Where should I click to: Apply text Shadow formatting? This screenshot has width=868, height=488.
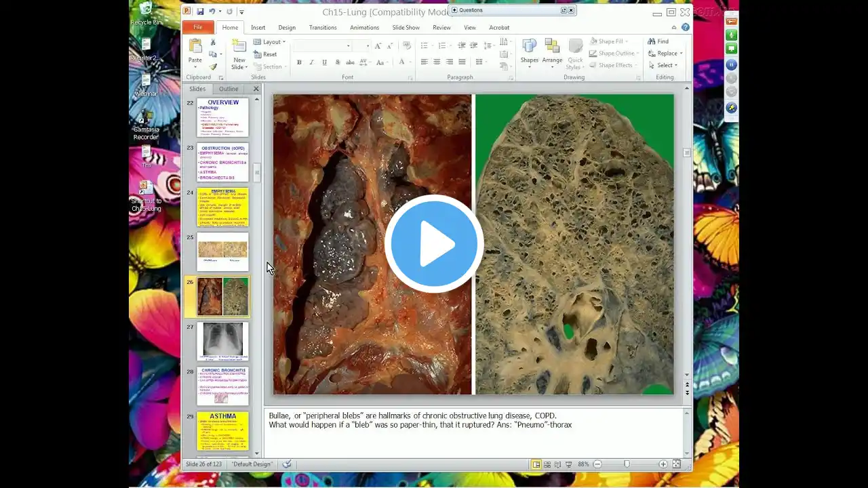click(338, 62)
